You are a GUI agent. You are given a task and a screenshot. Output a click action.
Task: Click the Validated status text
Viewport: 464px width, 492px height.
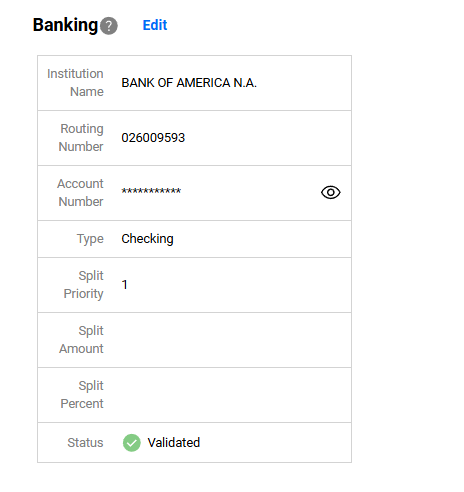174,443
